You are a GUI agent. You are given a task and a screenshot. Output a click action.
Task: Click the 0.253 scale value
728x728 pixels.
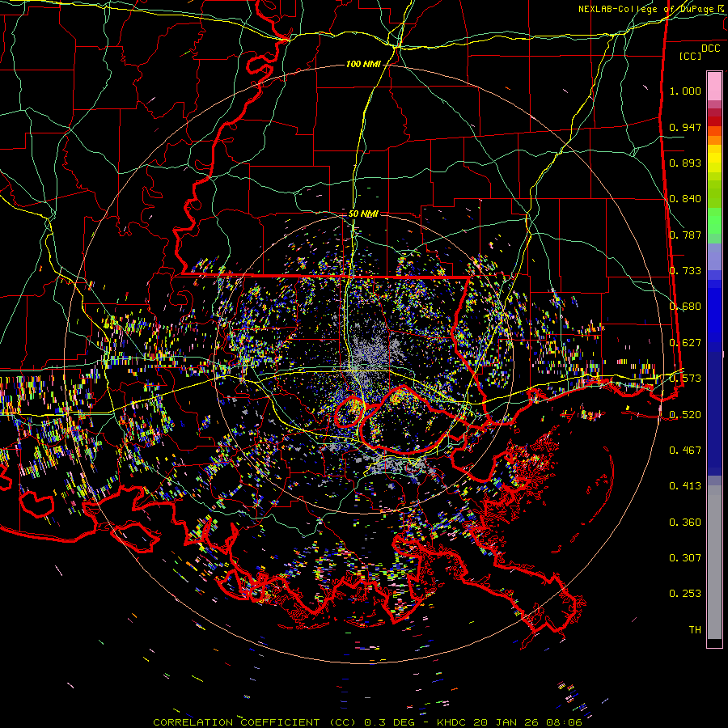point(685,594)
